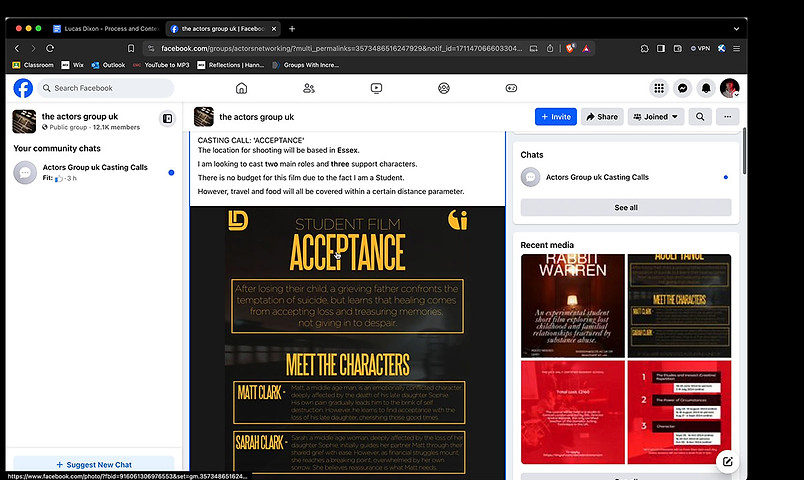This screenshot has width=804, height=480.
Task: Open Actors Group uk Casting Calls in left sidebar
Action: click(x=94, y=172)
